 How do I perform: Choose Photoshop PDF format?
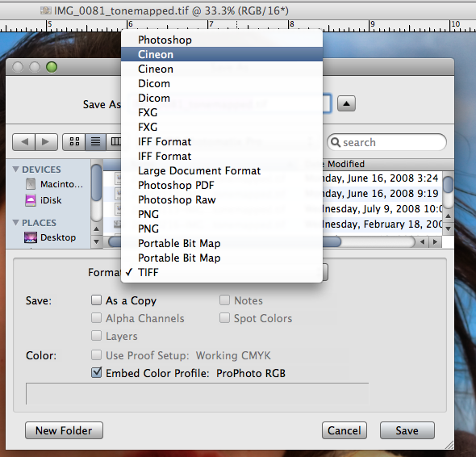click(x=222, y=186)
